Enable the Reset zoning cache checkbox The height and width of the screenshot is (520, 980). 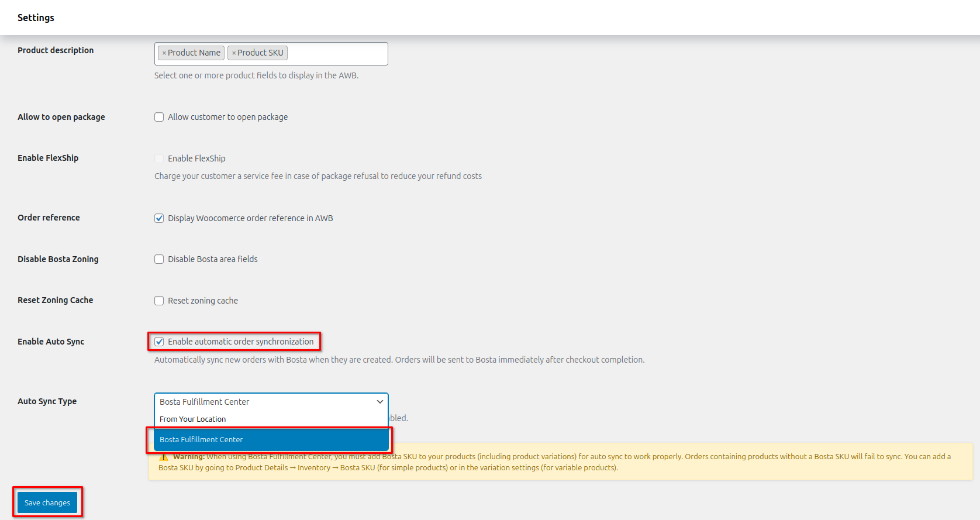[159, 301]
